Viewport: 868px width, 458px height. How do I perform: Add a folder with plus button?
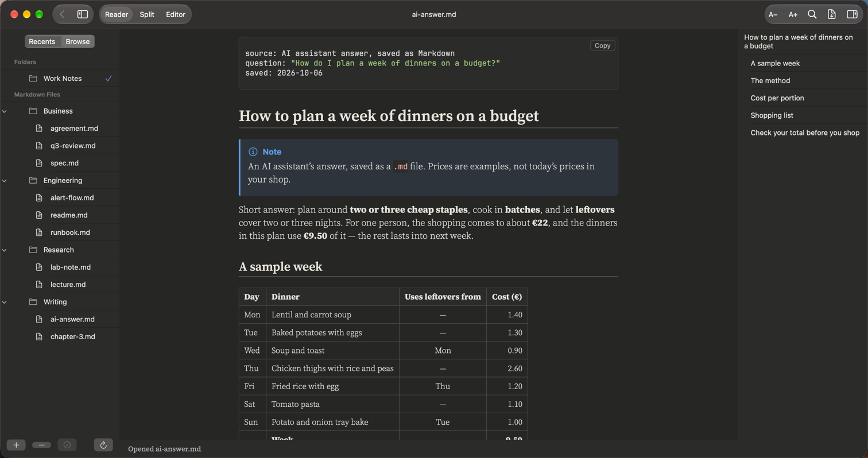(x=16, y=445)
